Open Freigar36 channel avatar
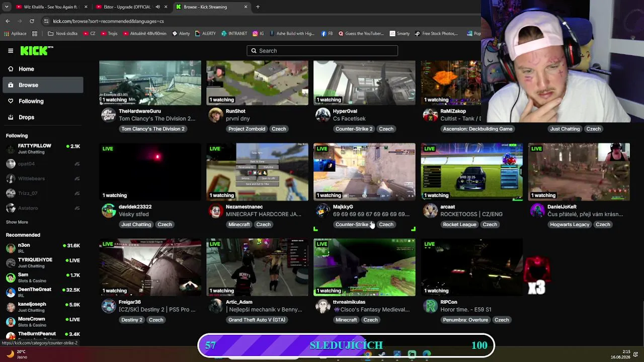 click(109, 306)
